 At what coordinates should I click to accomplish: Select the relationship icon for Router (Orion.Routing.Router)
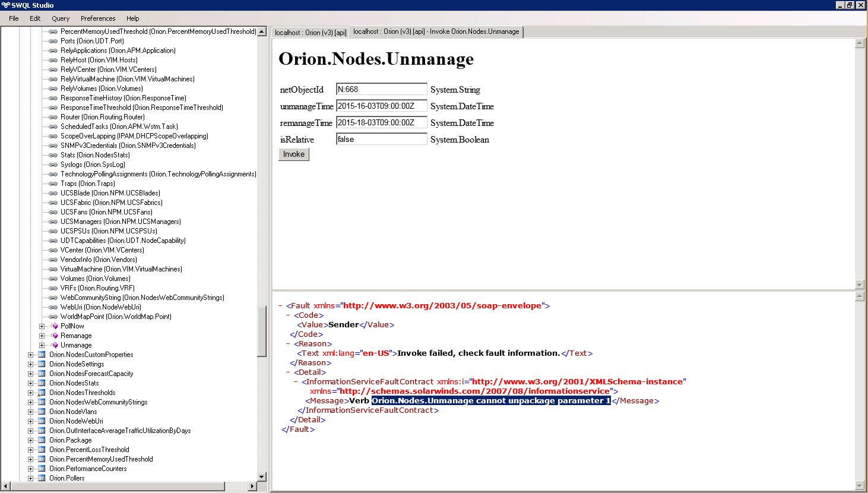pos(53,117)
